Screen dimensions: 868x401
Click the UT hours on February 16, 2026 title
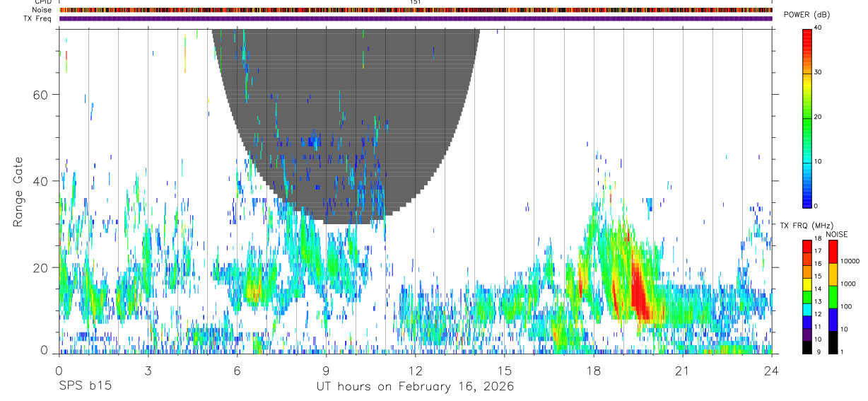coord(415,387)
